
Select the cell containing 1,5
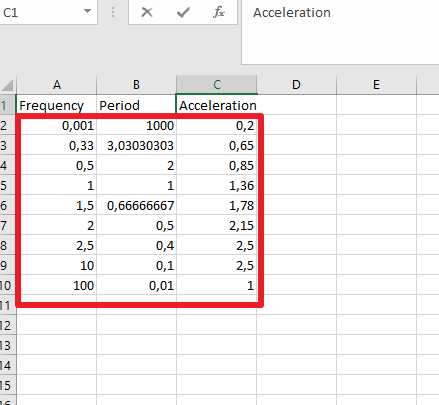click(56, 205)
